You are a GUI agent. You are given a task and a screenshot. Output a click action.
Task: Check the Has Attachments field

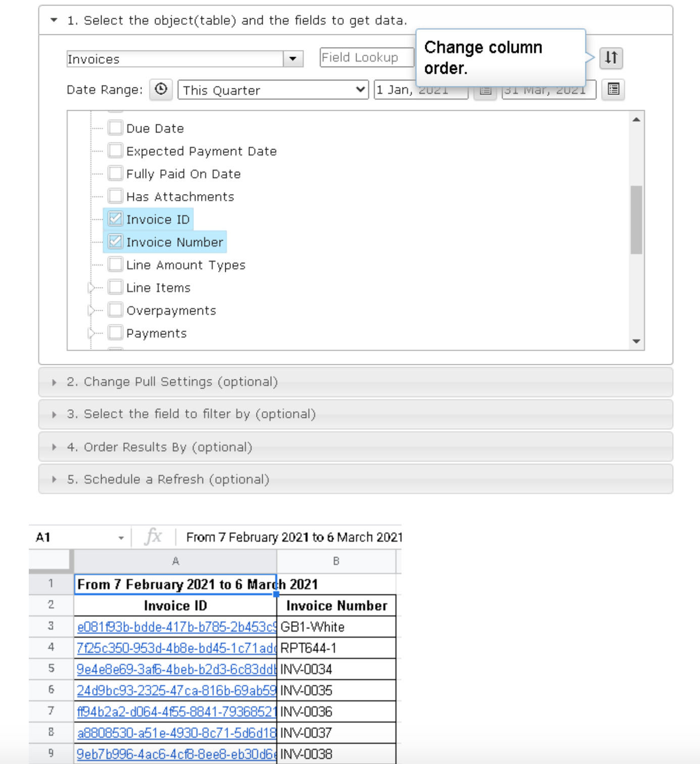[x=116, y=196]
